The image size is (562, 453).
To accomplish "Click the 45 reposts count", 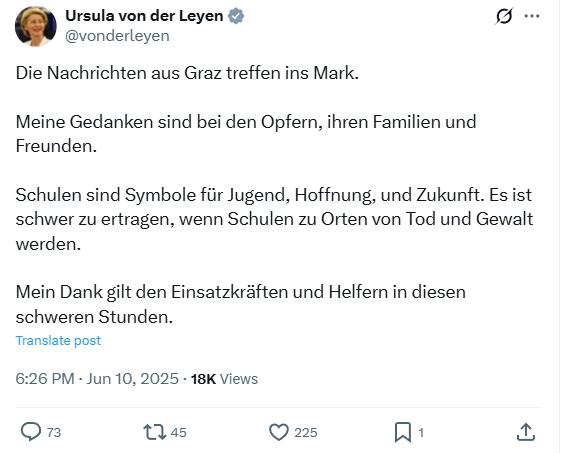I will 178,433.
